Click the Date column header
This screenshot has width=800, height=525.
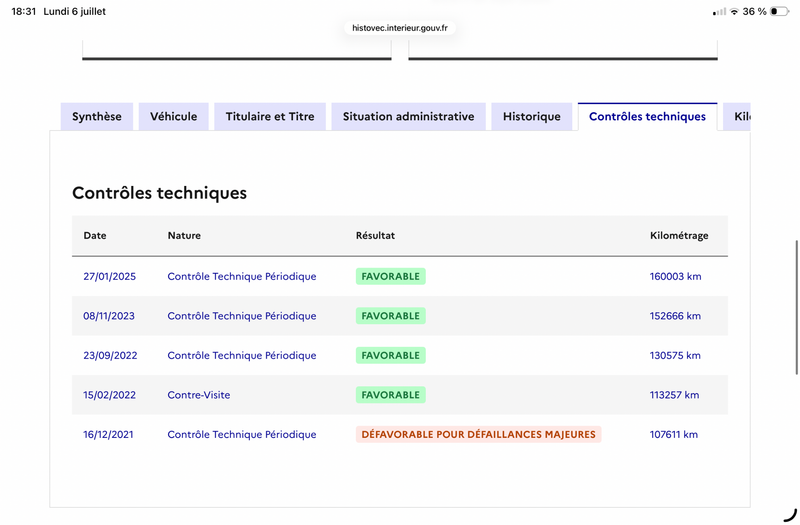[95, 235]
